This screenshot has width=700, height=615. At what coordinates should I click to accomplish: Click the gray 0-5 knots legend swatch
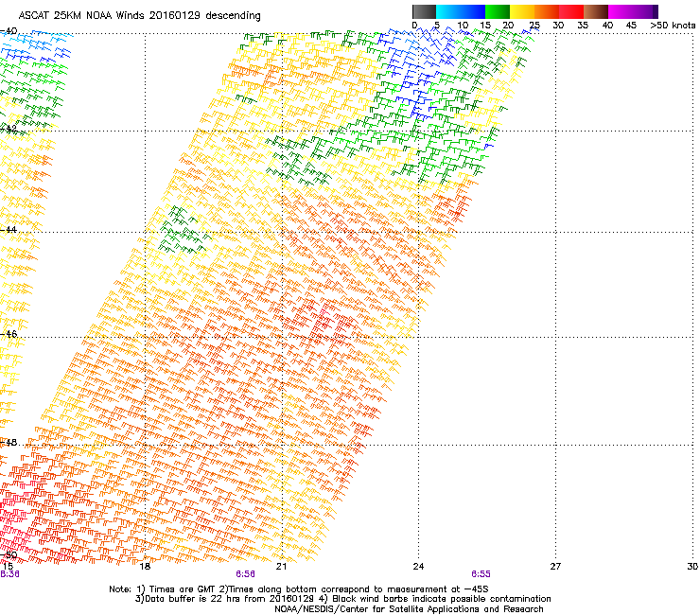[x=424, y=11]
